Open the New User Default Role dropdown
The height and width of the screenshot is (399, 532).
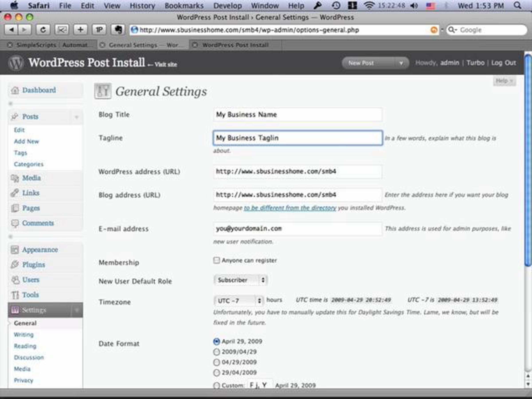tap(241, 280)
